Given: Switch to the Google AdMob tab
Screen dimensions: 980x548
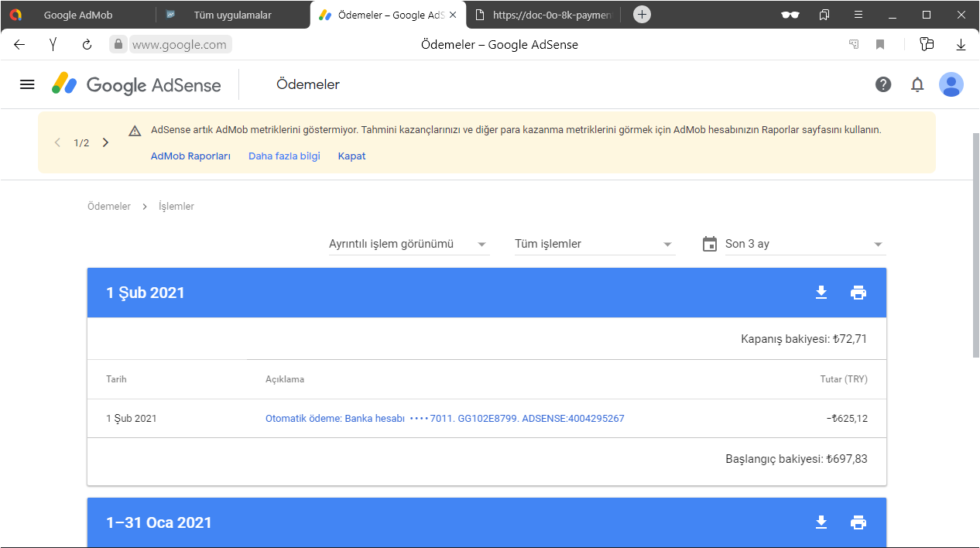Looking at the screenshot, I should (77, 15).
